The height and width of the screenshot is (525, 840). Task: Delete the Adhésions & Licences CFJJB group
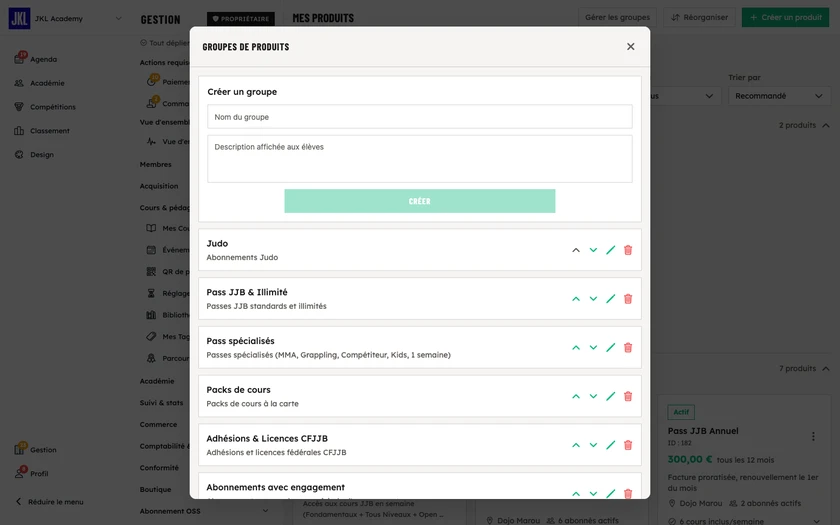pos(628,445)
